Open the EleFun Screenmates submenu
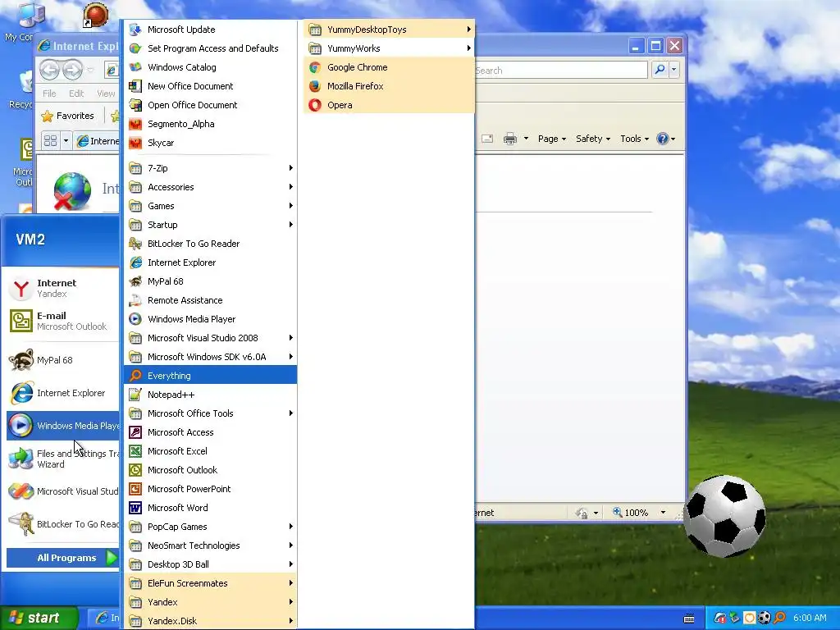This screenshot has height=630, width=840. (x=210, y=583)
